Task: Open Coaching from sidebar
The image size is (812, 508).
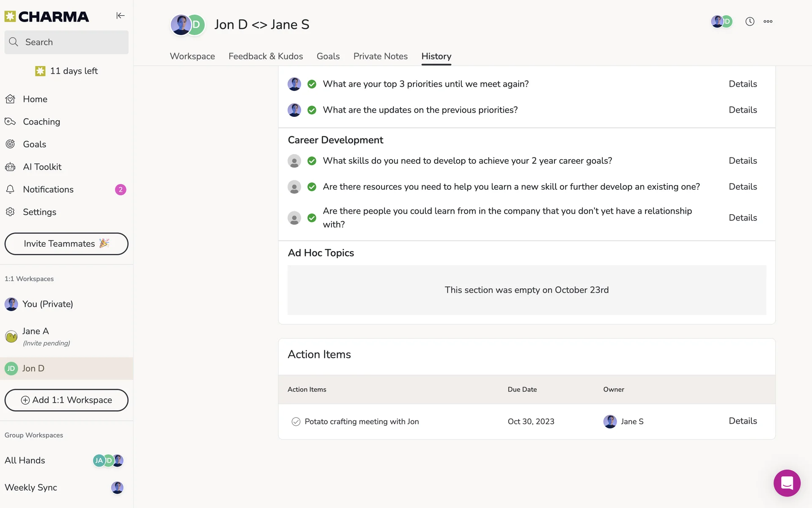Action: pyautogui.click(x=41, y=121)
